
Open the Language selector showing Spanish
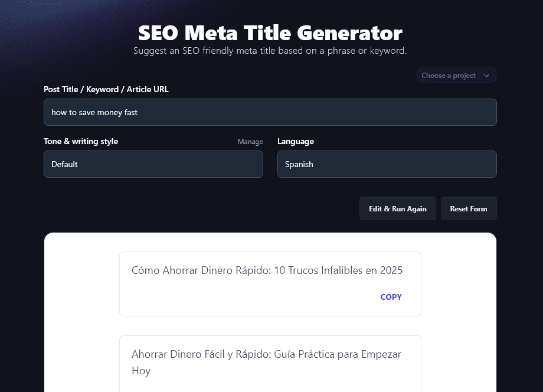click(x=387, y=164)
